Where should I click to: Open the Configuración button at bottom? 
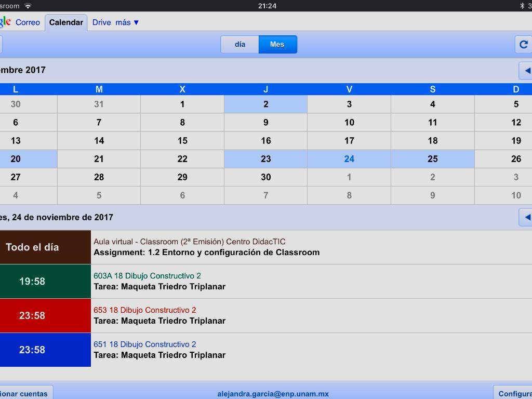click(x=513, y=393)
